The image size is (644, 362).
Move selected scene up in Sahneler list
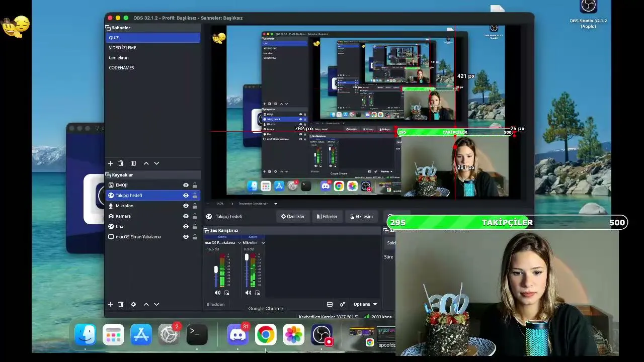point(146,163)
